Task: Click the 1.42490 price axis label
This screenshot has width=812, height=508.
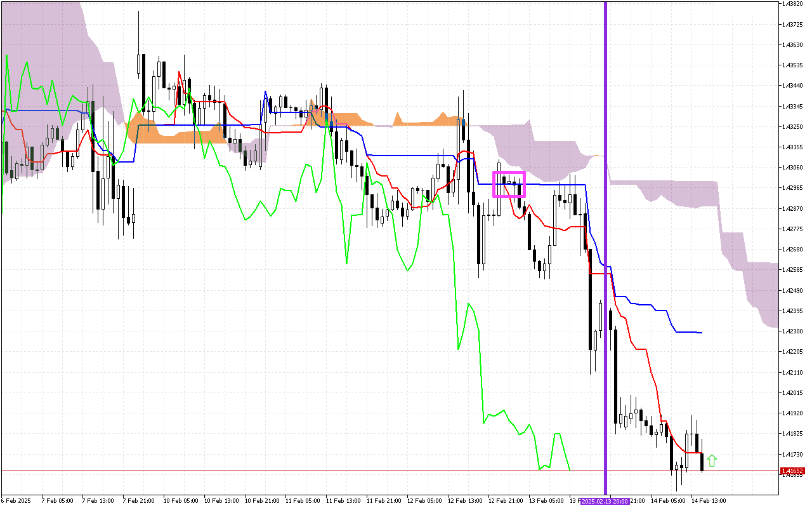Action: click(x=793, y=290)
